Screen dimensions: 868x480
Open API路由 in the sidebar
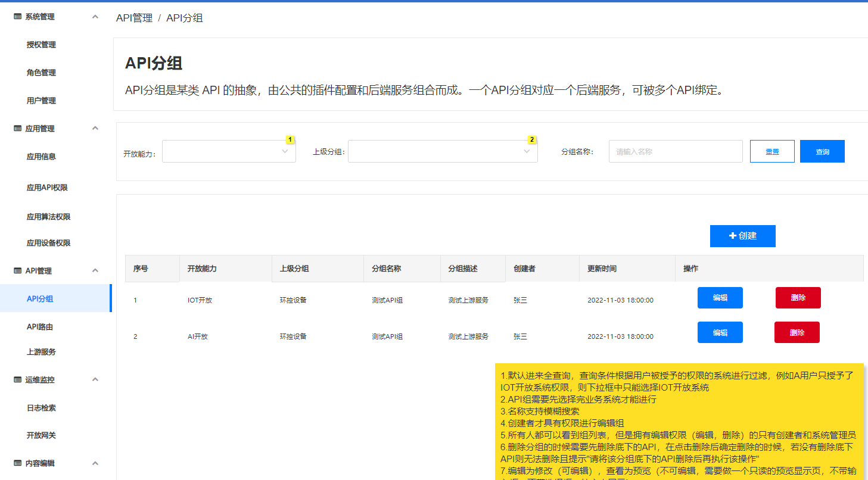(x=40, y=327)
